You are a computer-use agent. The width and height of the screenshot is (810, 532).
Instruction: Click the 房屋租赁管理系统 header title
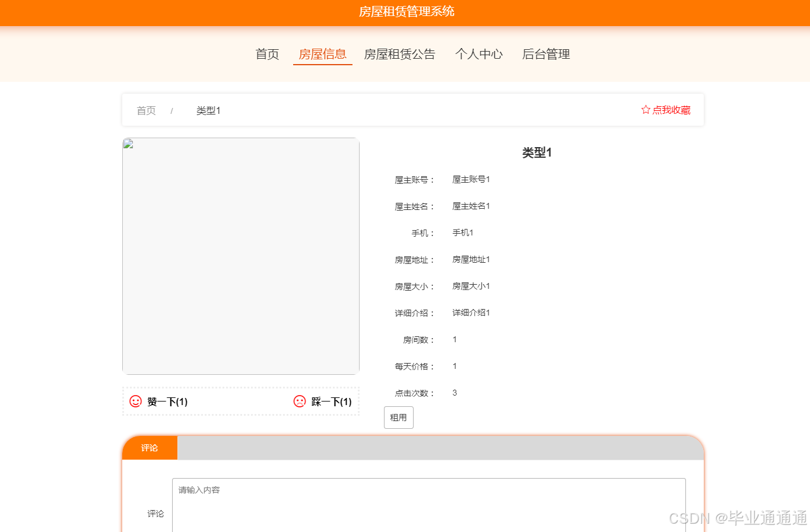tap(406, 11)
